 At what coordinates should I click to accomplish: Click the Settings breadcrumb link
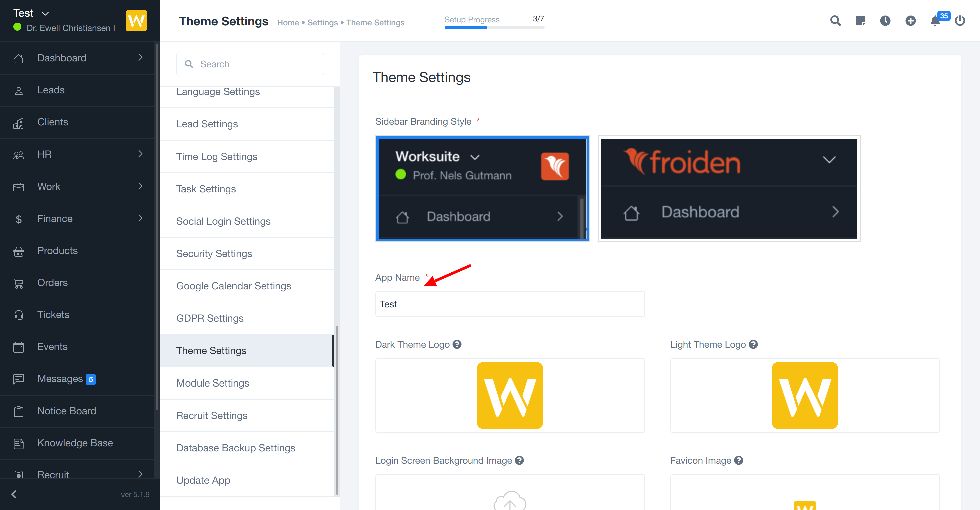tap(322, 23)
